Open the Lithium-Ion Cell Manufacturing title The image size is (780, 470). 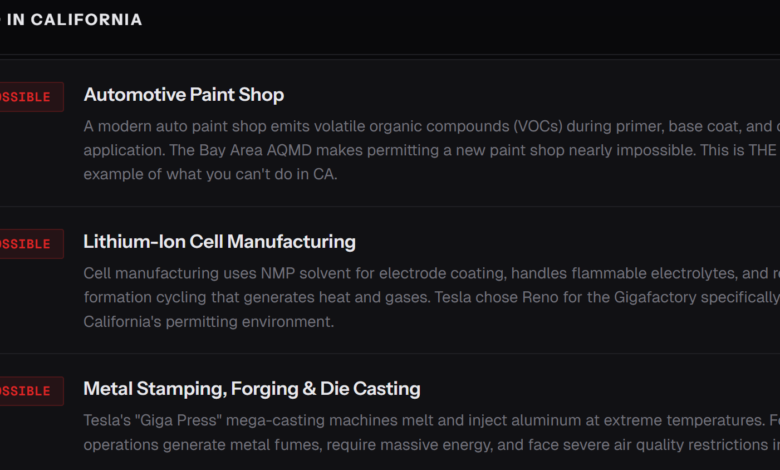coord(219,242)
